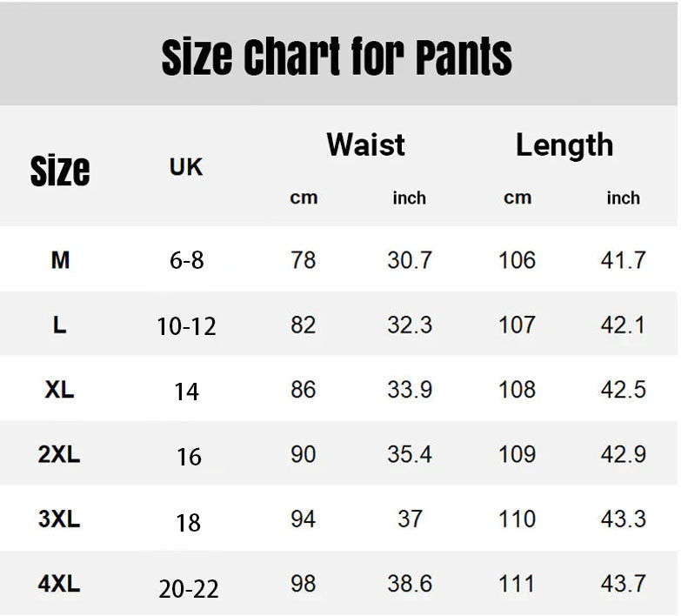Click the 'Length' header label
This screenshot has width=681, height=616.
click(564, 145)
